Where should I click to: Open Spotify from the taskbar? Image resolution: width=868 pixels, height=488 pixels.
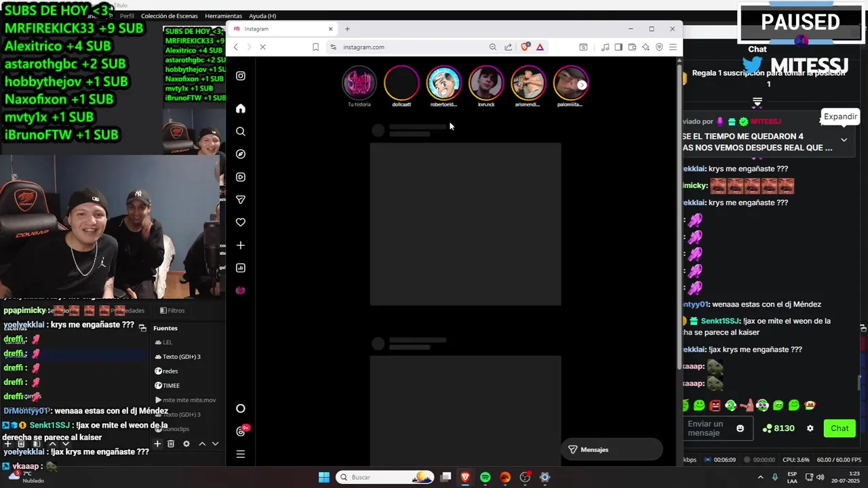coord(486,477)
